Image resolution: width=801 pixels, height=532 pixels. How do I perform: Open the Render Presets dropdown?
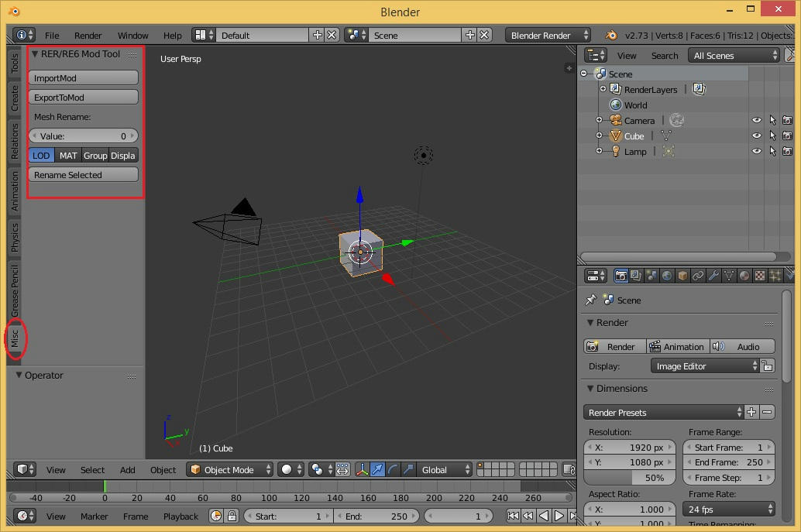(x=664, y=412)
